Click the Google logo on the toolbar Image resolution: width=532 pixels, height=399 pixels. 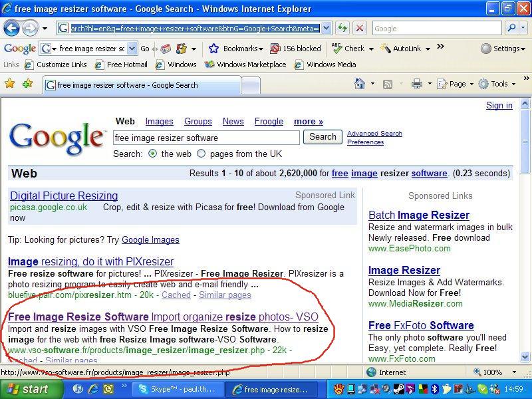(x=20, y=49)
